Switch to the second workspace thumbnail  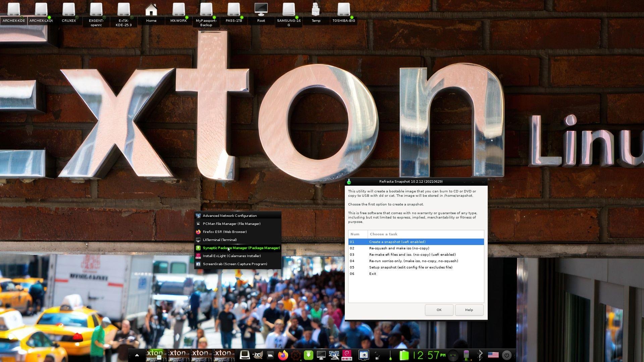tap(178, 355)
